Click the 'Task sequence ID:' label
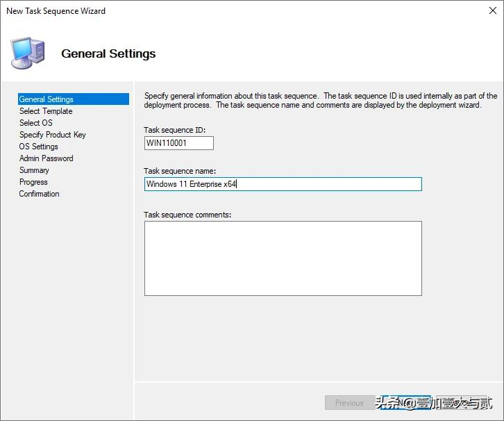The width and height of the screenshot is (504, 421). pos(174,130)
